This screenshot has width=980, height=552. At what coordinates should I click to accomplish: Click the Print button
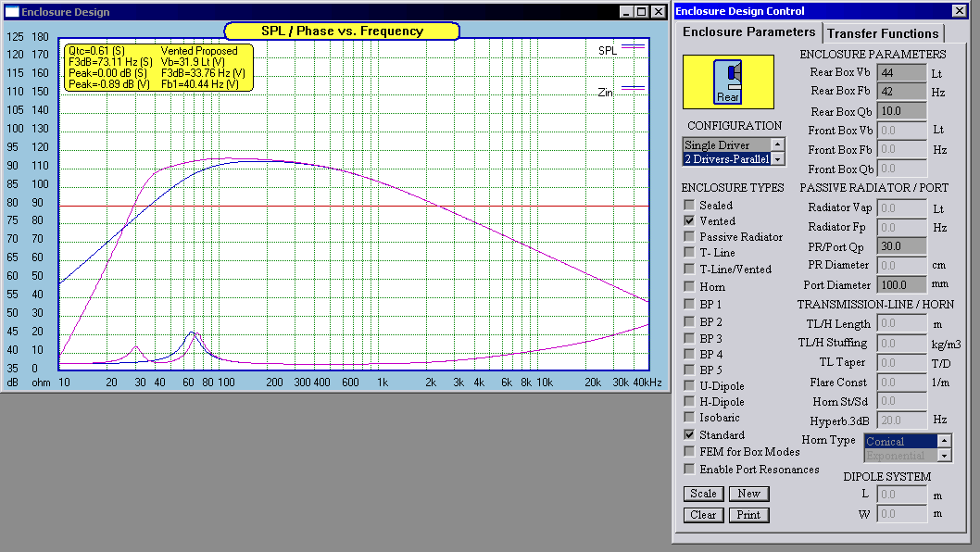748,515
